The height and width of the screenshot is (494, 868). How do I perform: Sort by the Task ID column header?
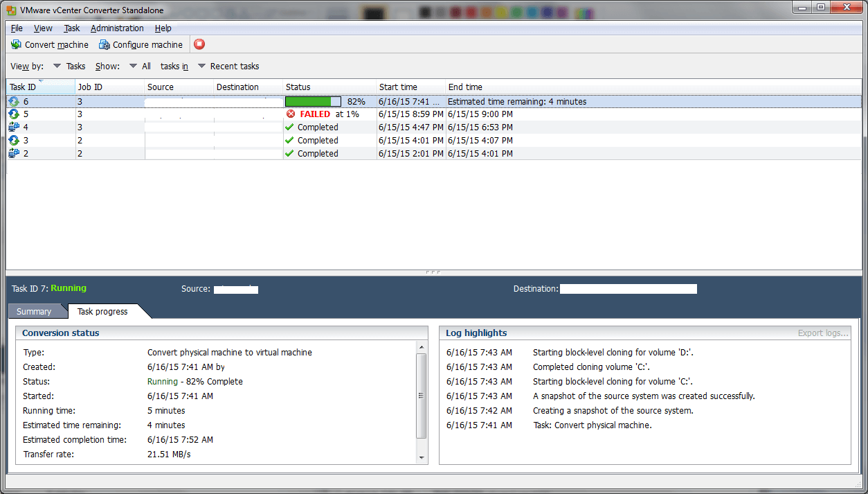(x=41, y=87)
